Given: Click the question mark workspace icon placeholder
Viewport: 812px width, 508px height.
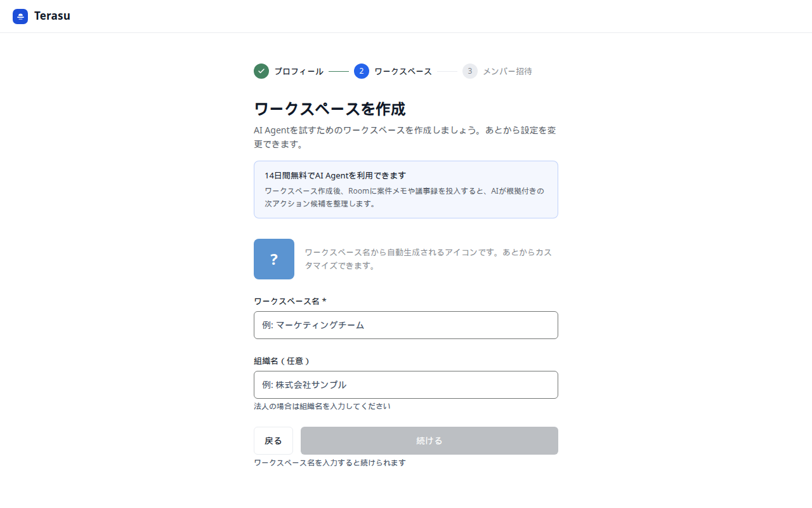Looking at the screenshot, I should [x=274, y=259].
